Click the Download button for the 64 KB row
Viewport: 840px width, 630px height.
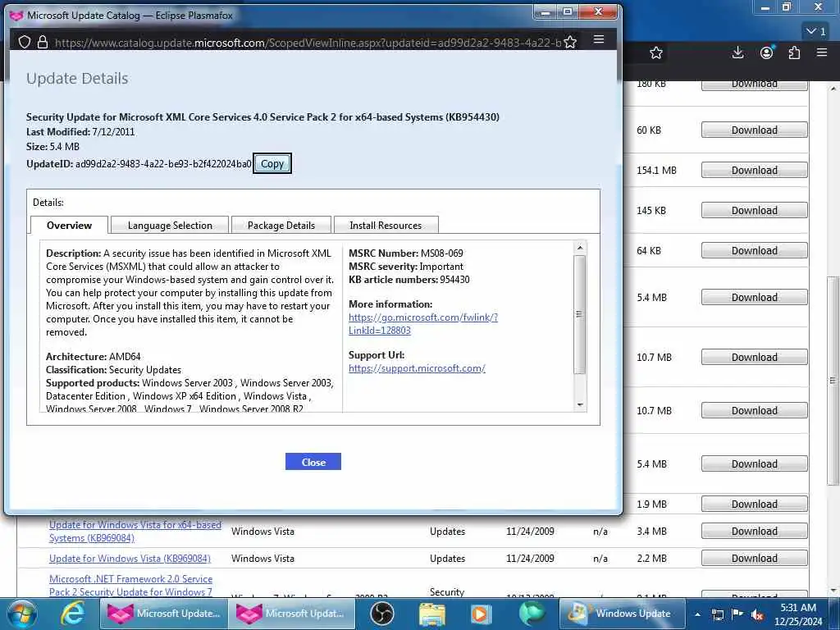(755, 251)
